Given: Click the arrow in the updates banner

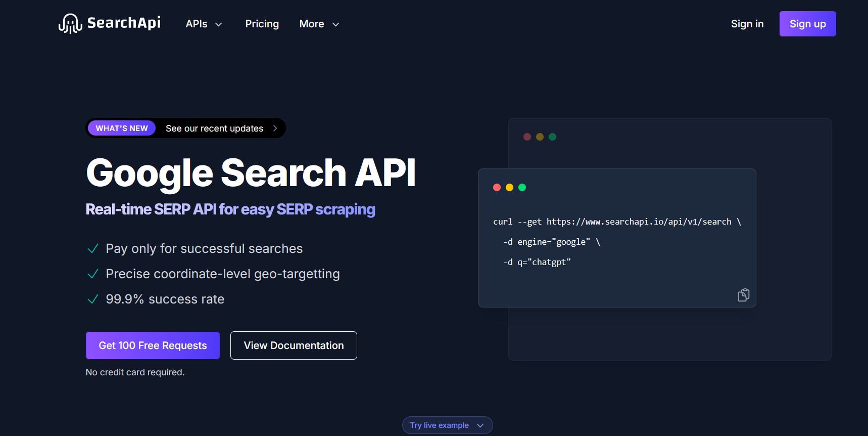Looking at the screenshot, I should coord(275,128).
